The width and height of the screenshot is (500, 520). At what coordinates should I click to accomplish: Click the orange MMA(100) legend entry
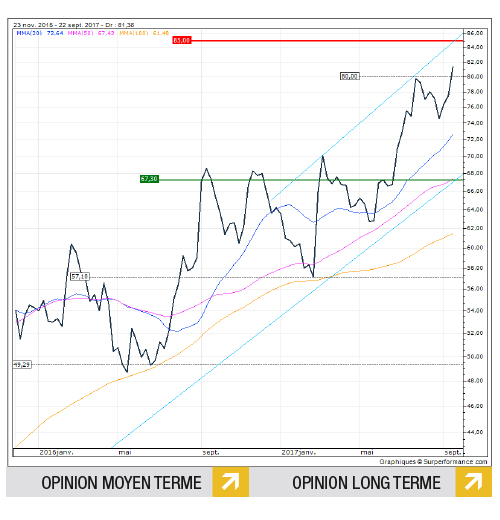(x=144, y=33)
